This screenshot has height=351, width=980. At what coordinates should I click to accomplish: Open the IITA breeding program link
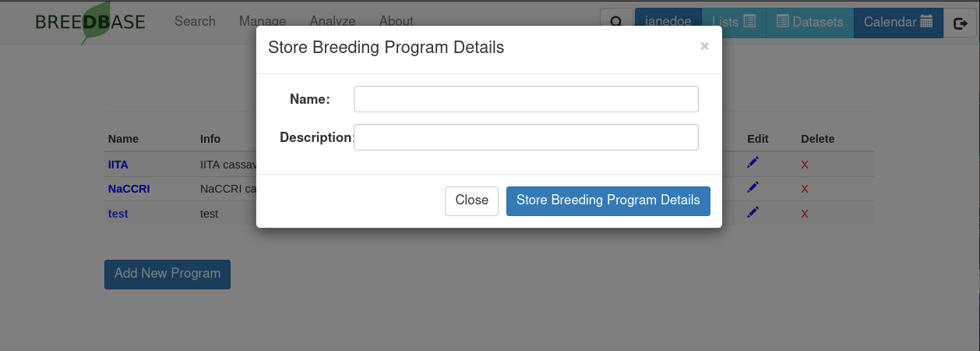118,165
